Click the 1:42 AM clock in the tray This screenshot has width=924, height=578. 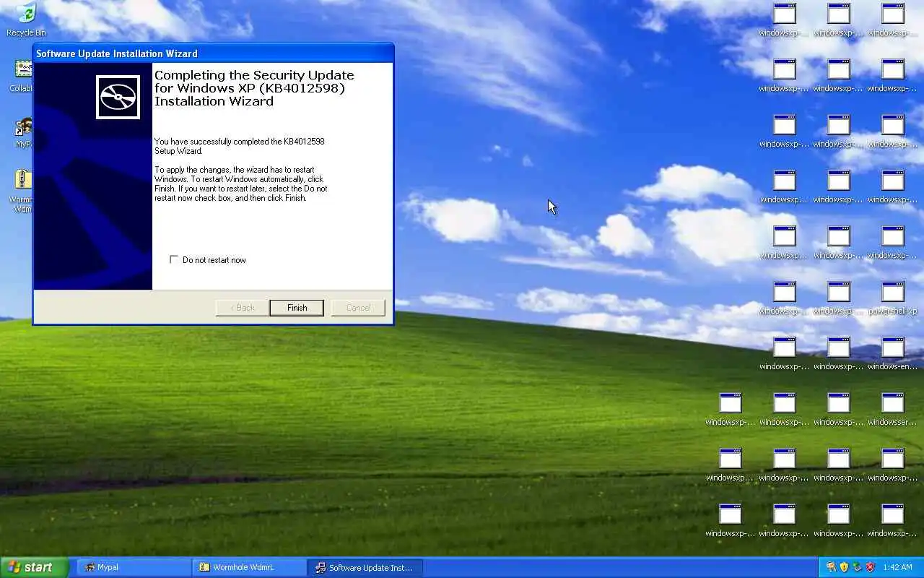tap(897, 567)
